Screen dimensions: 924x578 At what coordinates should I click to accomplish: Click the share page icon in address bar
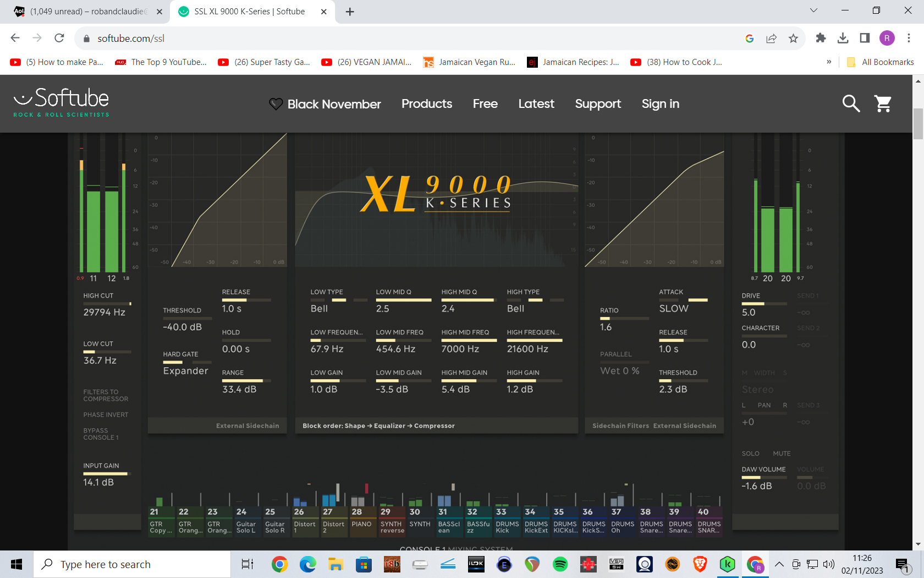tap(771, 38)
